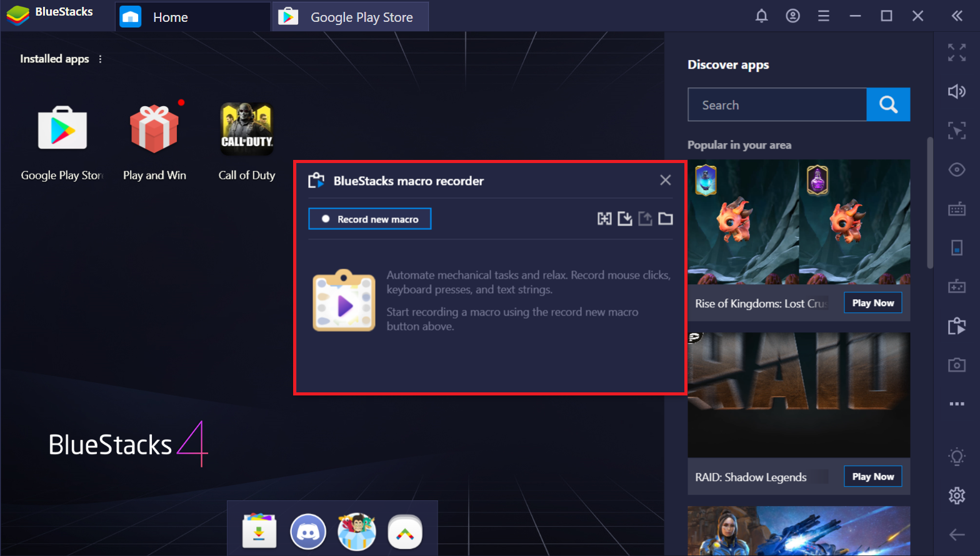Click the 'Popular in your area' heading
The width and height of the screenshot is (980, 556).
[x=739, y=145]
